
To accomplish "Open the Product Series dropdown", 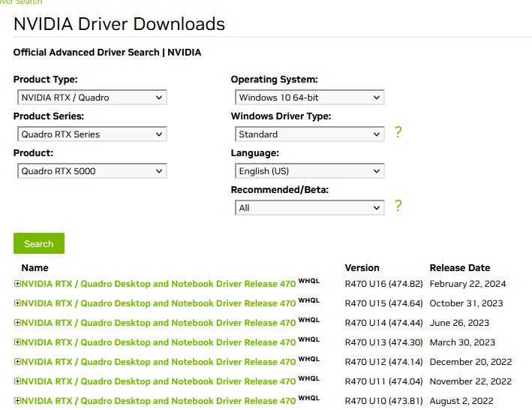I will [92, 134].
